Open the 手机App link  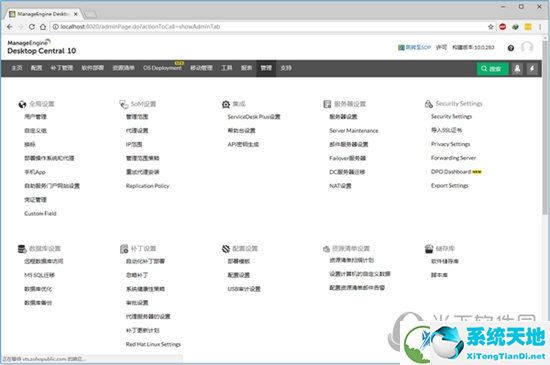[35, 172]
